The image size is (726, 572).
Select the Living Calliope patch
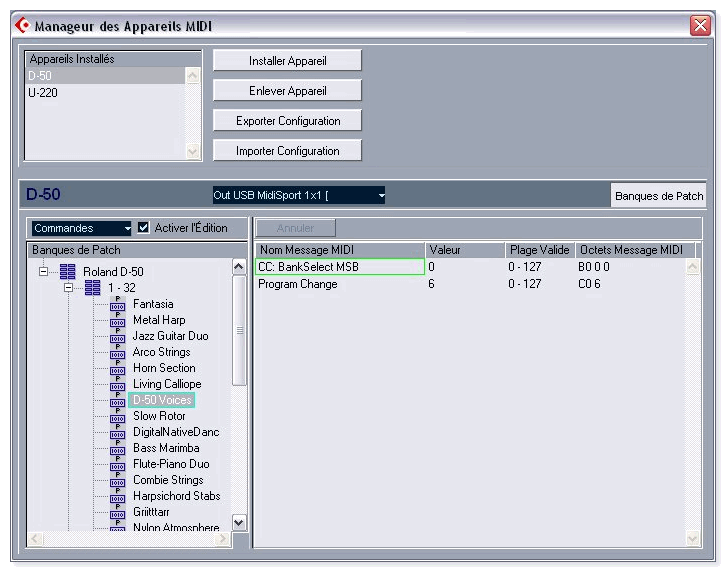(167, 384)
